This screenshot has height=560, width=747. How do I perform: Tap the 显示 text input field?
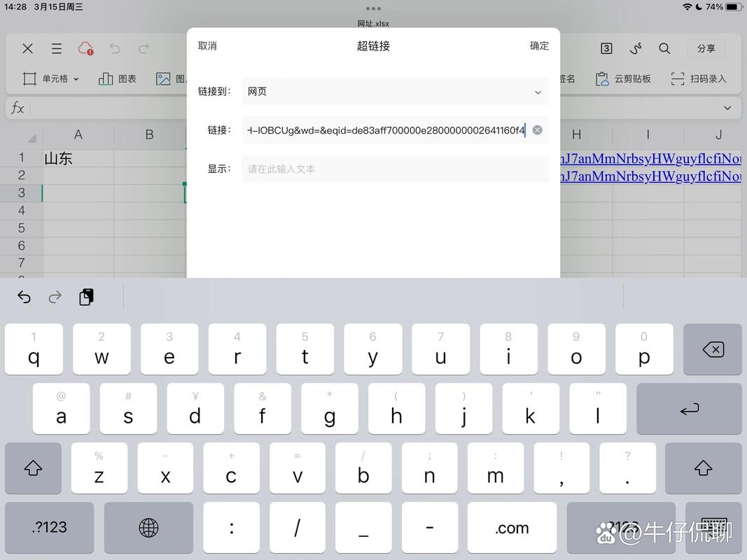395,169
